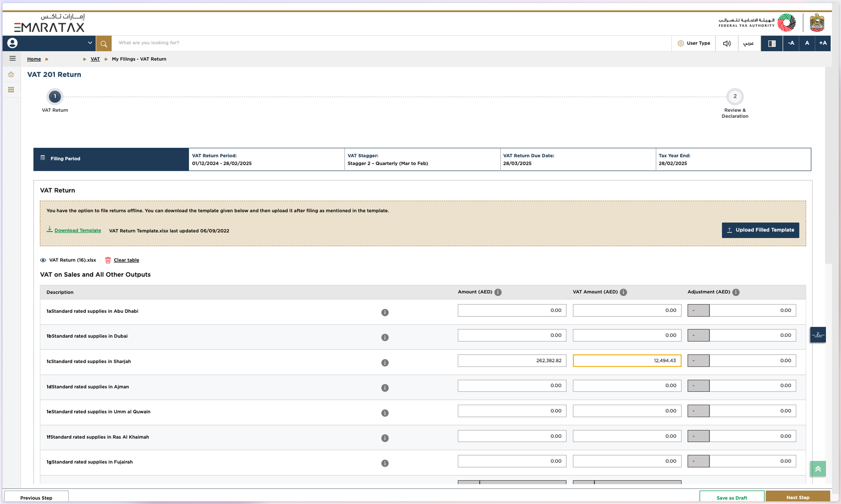Expand the user profile dropdown arrow
Screen dimensions: 841x504
click(x=90, y=43)
